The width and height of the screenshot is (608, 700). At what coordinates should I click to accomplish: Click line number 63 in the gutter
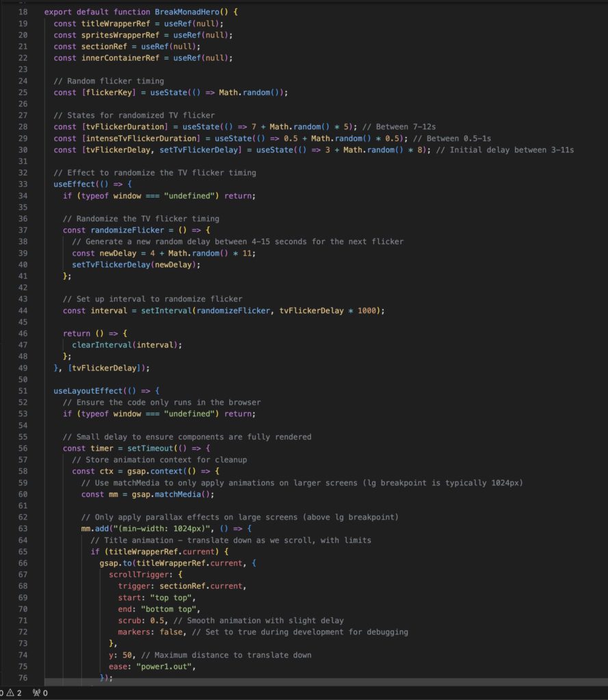[23, 528]
